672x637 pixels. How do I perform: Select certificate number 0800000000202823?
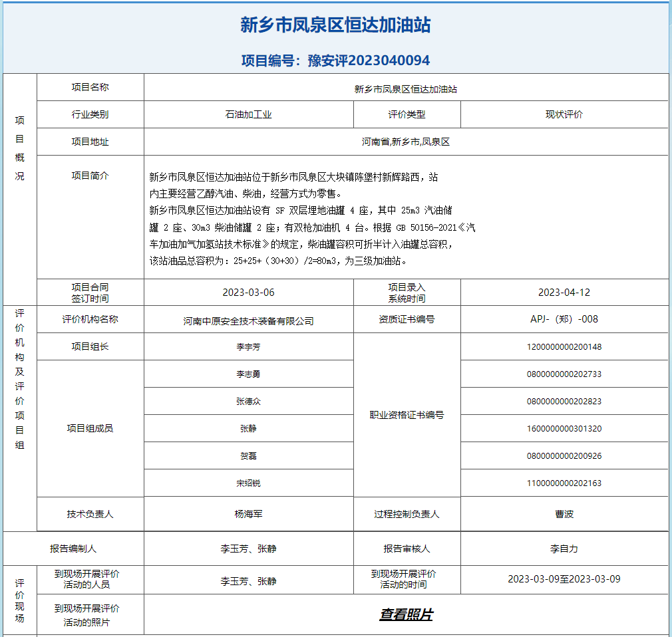(x=564, y=402)
